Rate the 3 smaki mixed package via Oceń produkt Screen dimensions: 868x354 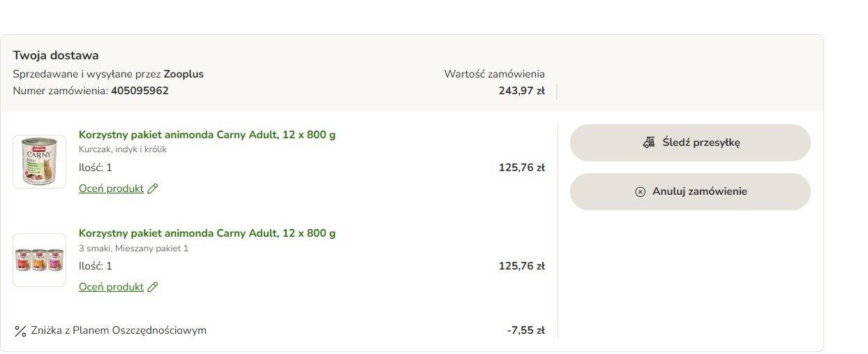click(111, 287)
